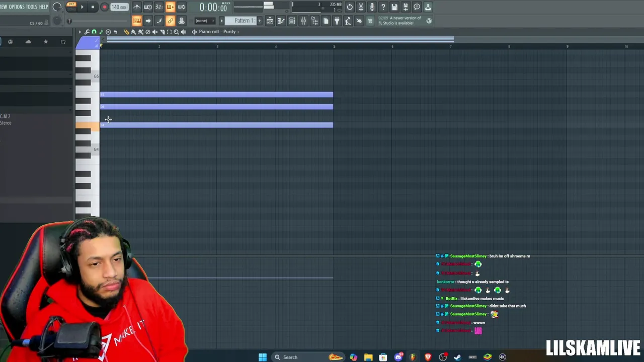Open the project picker pages icon
644x362 pixels.
tap(326, 21)
